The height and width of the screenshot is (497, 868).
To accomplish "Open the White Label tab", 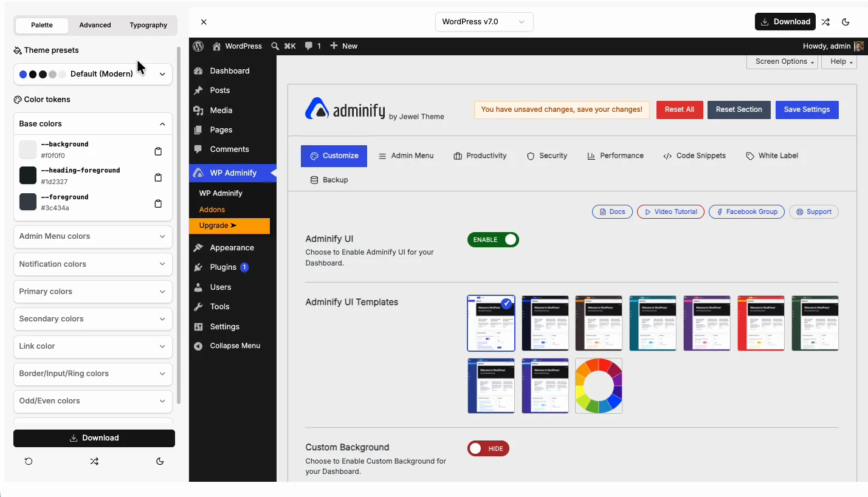I will [772, 156].
